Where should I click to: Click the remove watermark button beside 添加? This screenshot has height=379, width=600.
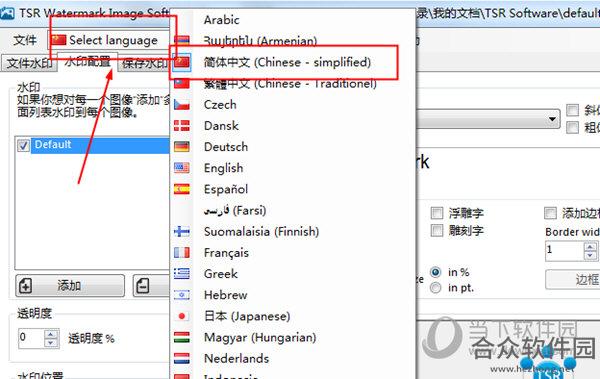pos(152,286)
